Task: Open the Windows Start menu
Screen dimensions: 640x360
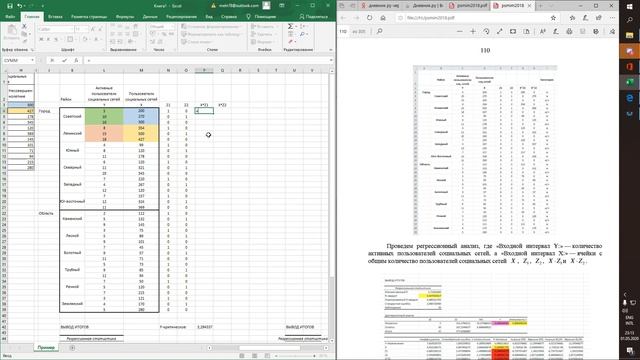Action: point(630,7)
